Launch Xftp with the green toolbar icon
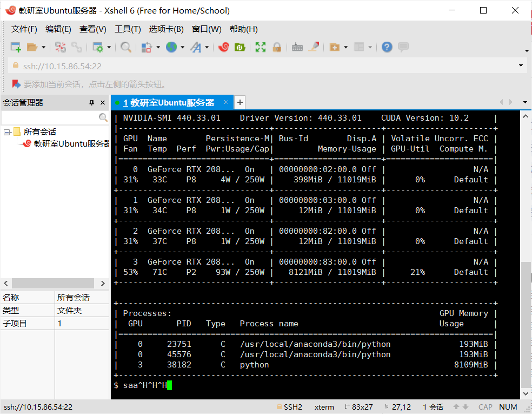Image resolution: width=532 pixels, height=414 pixels. click(x=240, y=47)
